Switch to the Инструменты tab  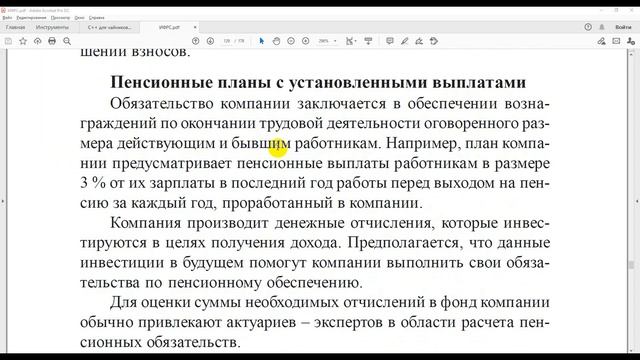pyautogui.click(x=52, y=27)
